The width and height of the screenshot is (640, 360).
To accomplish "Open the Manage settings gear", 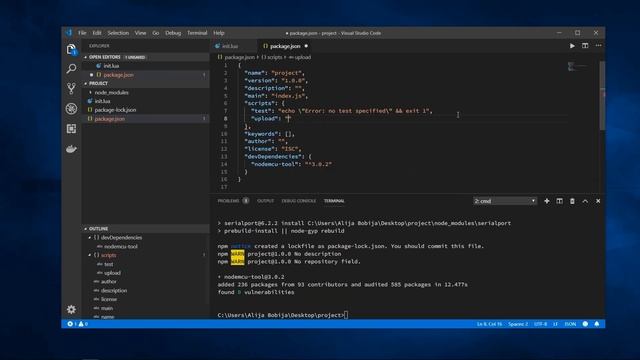I will [x=71, y=309].
